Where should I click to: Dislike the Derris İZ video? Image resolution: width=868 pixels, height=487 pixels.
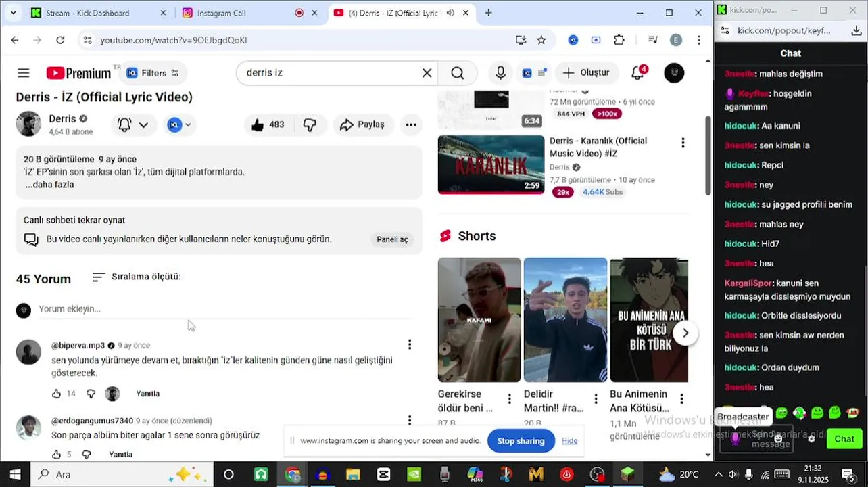[x=310, y=124]
